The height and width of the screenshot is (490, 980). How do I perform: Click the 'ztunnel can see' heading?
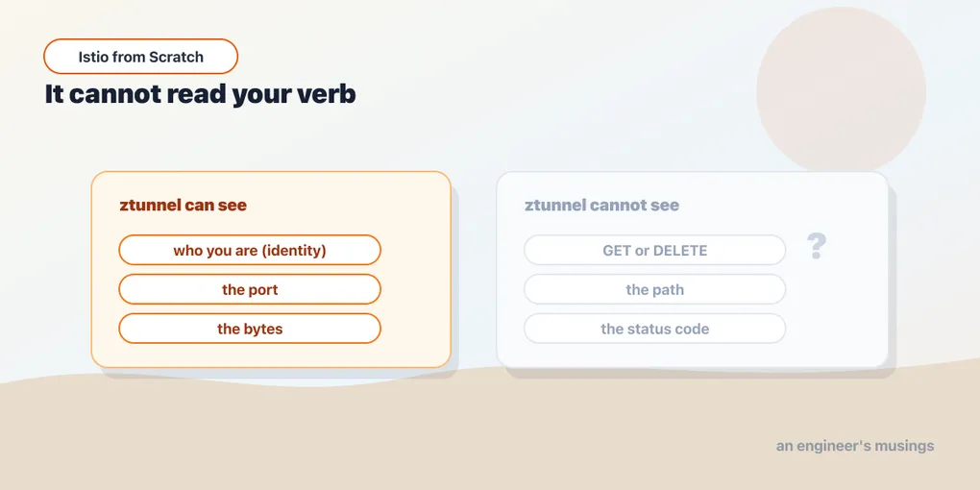coord(184,205)
